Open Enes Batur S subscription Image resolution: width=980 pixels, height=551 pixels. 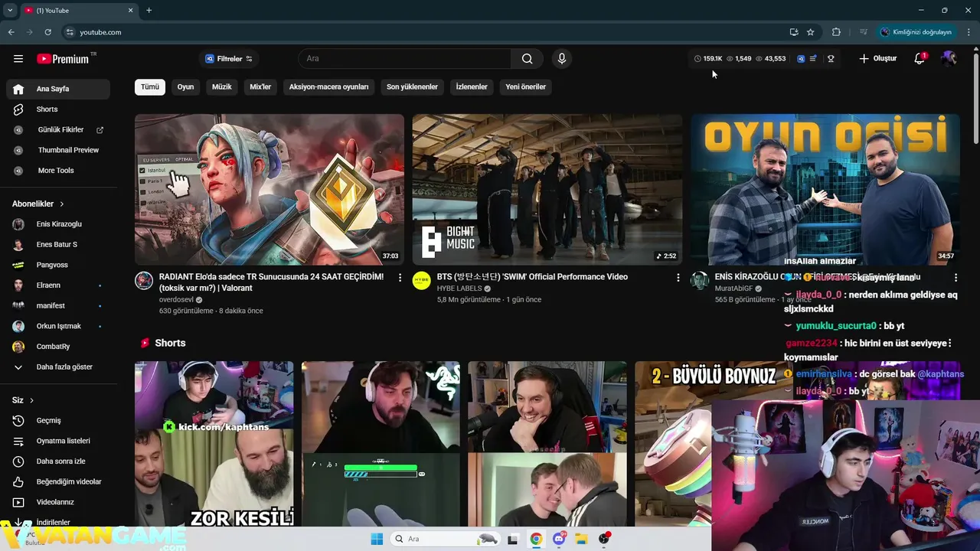pyautogui.click(x=58, y=244)
